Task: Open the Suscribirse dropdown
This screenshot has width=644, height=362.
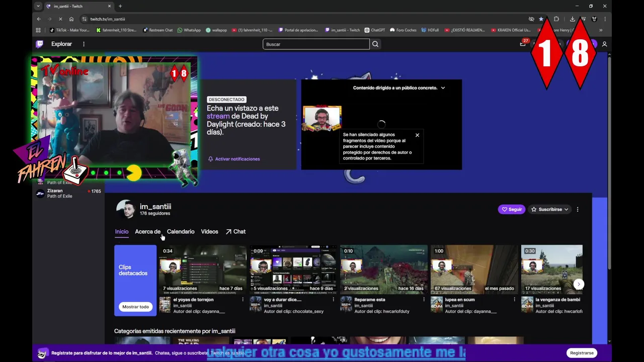Action: click(549, 209)
